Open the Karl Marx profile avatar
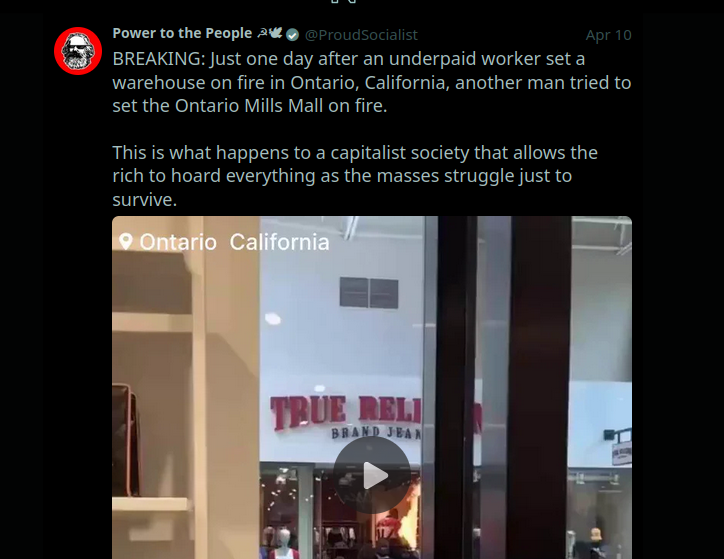The width and height of the screenshot is (724, 559). tap(78, 51)
